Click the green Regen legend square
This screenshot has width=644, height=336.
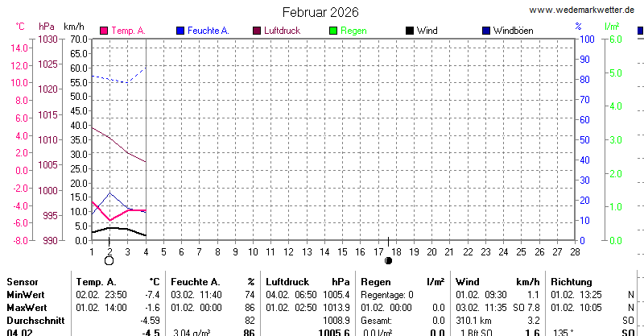[333, 31]
